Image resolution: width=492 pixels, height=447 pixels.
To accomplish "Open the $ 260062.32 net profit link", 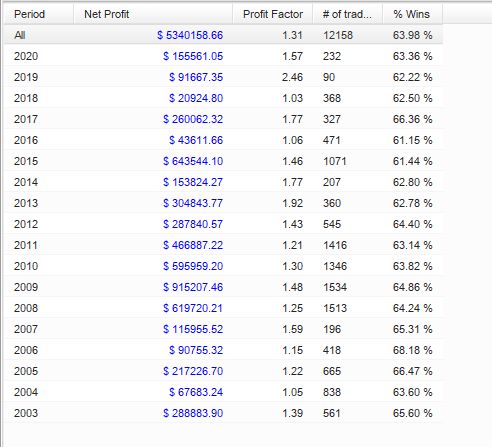I will [193, 119].
